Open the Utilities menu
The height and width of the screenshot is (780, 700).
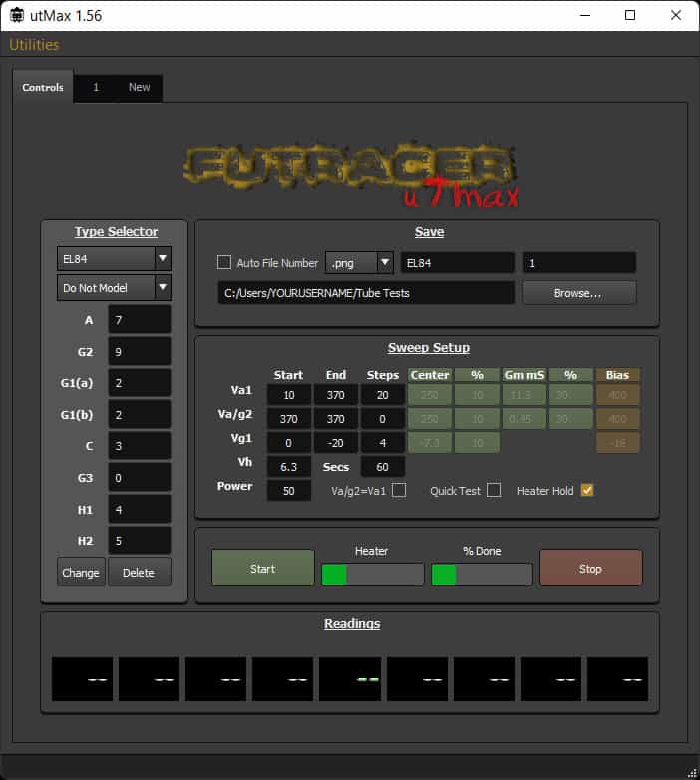34,45
